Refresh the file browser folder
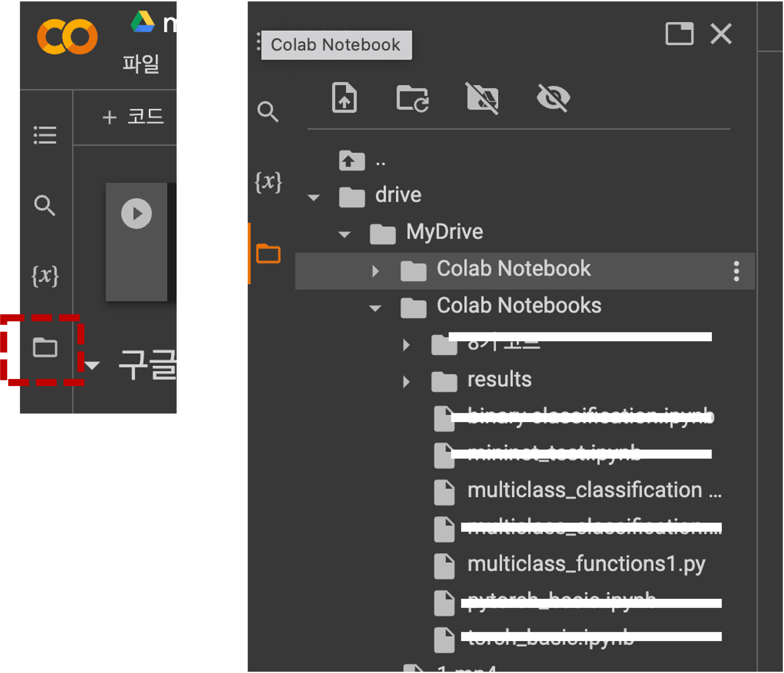Screen dimensions: 784x673 tap(412, 99)
